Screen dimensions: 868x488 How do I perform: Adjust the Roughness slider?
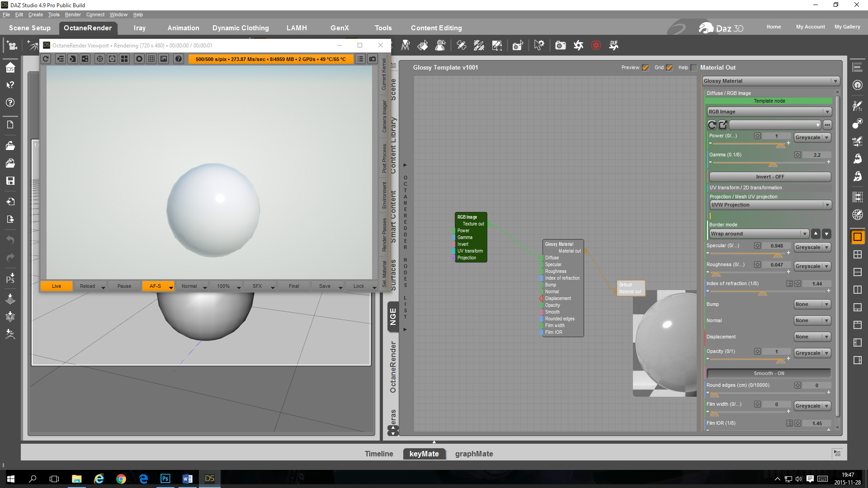(x=716, y=274)
